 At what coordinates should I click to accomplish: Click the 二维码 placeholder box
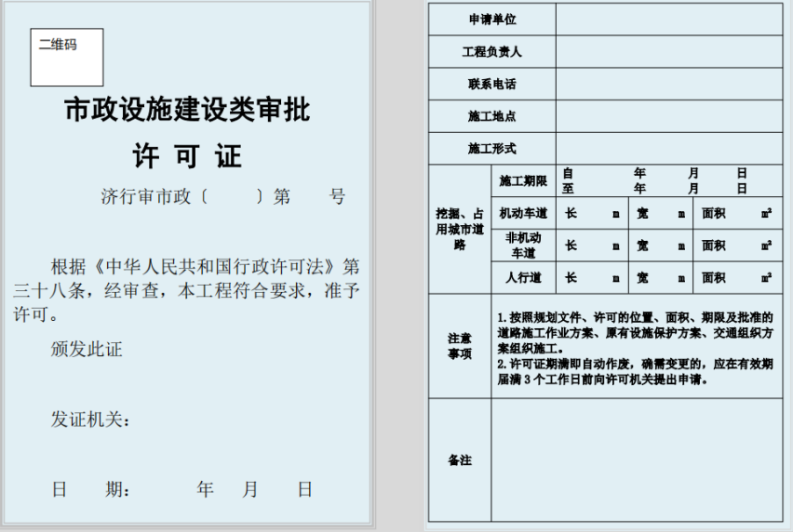click(x=66, y=57)
